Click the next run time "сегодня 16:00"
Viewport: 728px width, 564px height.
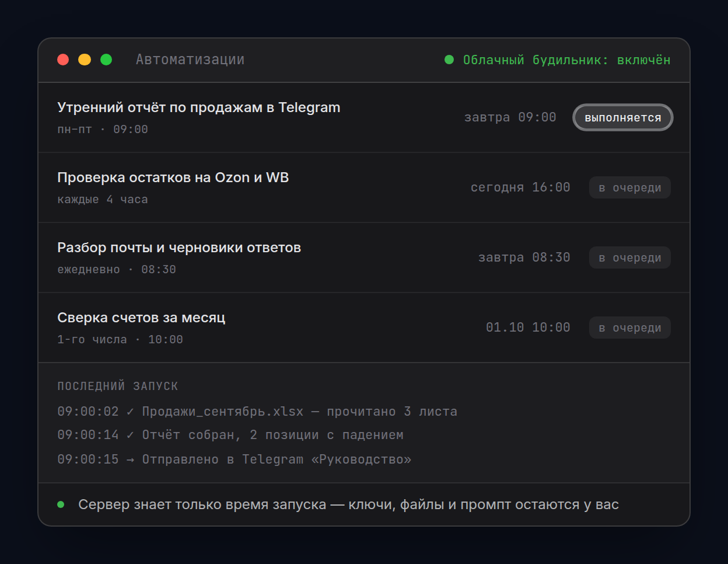520,187
